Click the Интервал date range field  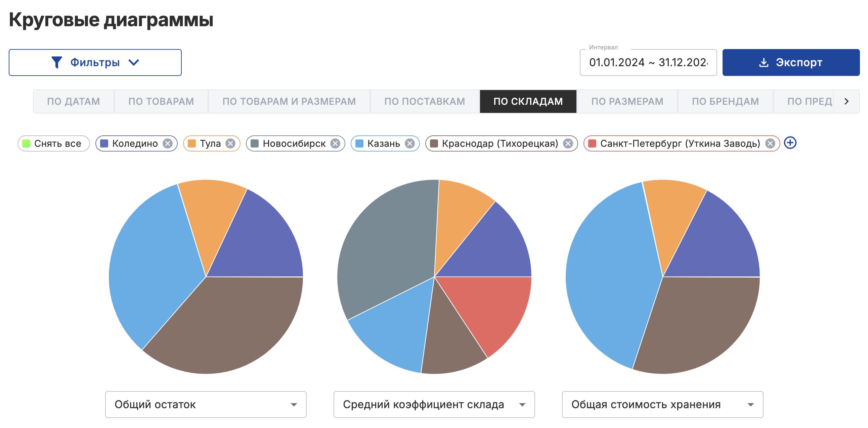coord(648,62)
